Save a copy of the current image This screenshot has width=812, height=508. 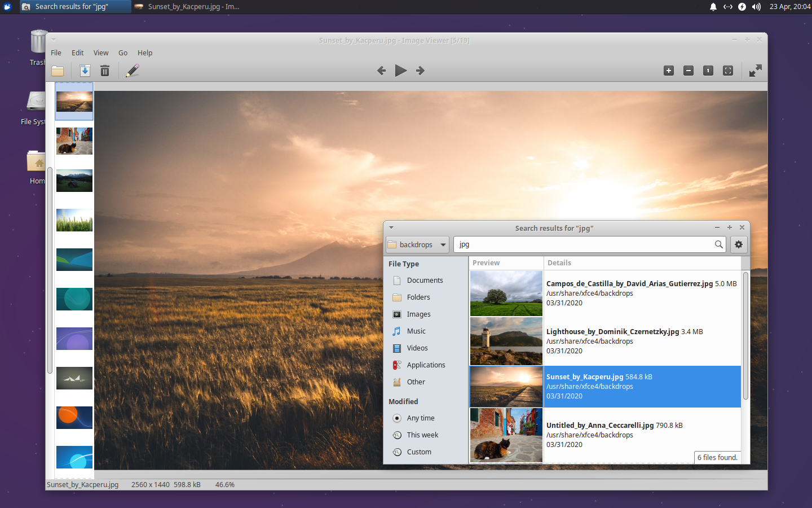85,71
